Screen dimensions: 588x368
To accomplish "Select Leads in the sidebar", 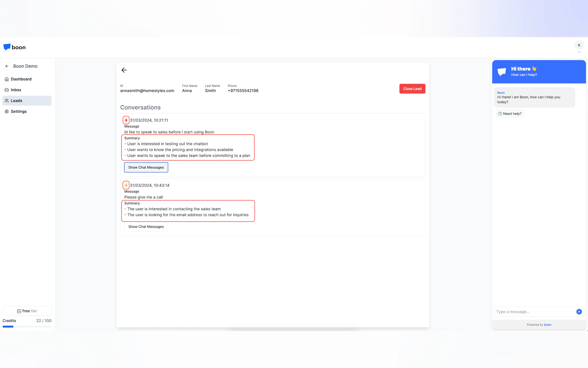I will pos(16,101).
